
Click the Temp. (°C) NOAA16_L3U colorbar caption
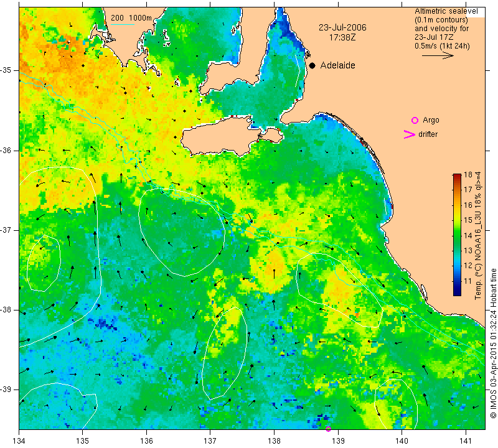478,236
